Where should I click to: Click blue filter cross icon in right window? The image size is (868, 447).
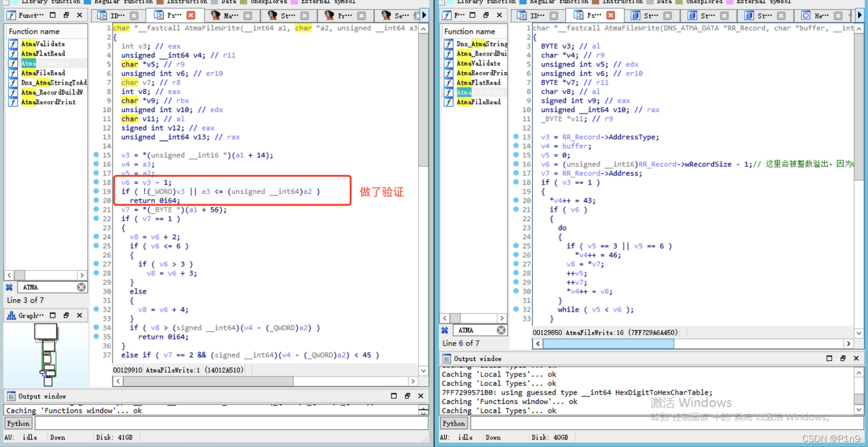point(445,330)
